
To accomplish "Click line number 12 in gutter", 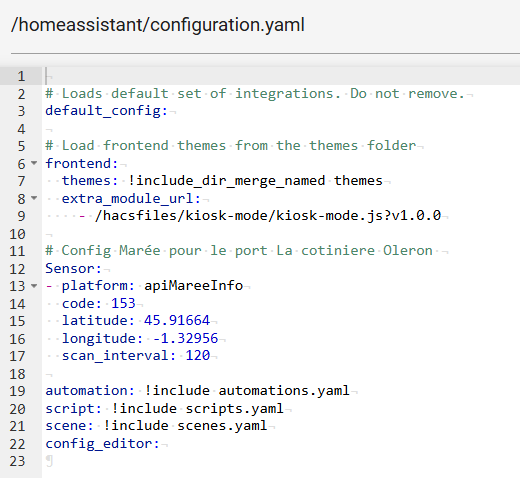I will coord(17,269).
